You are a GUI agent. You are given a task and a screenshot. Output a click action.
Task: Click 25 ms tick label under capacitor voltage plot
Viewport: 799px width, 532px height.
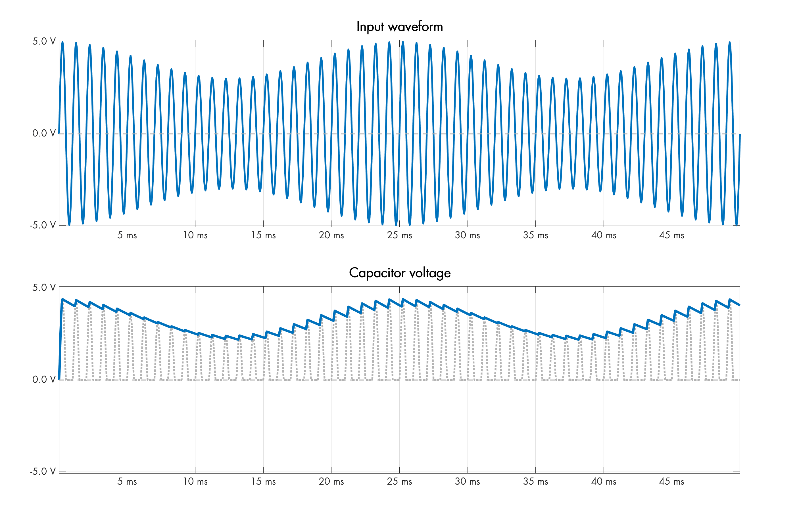pyautogui.click(x=399, y=481)
